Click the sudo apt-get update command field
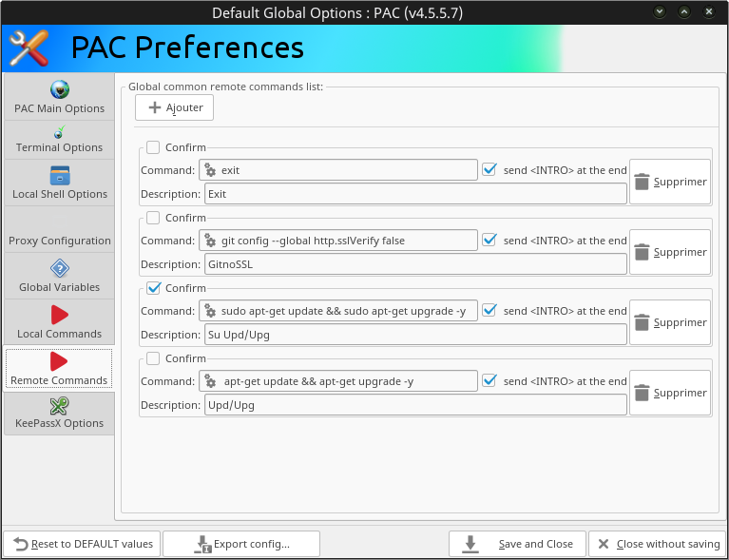This screenshot has height=560, width=729. pos(338,310)
